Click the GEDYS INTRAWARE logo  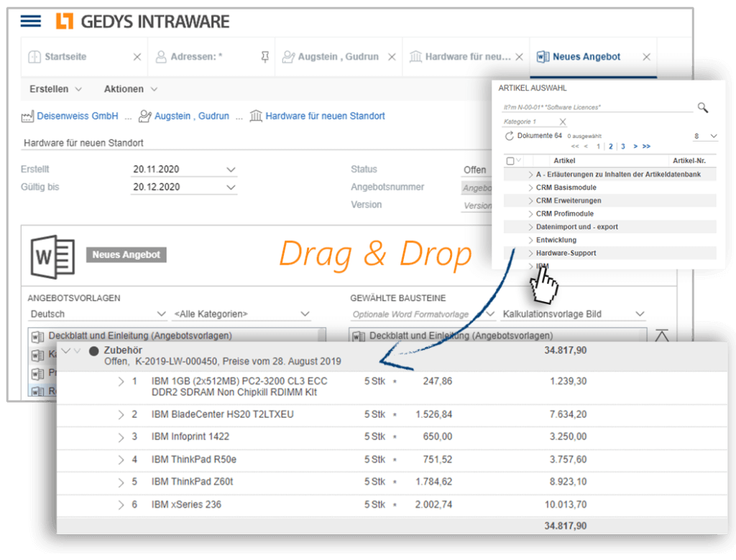click(x=143, y=22)
